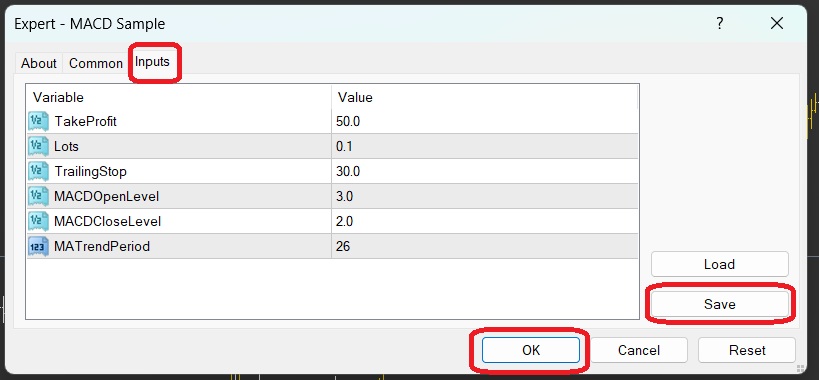Click the MACDCloseLevel variable type icon
Image resolution: width=819 pixels, height=380 pixels.
(38, 221)
